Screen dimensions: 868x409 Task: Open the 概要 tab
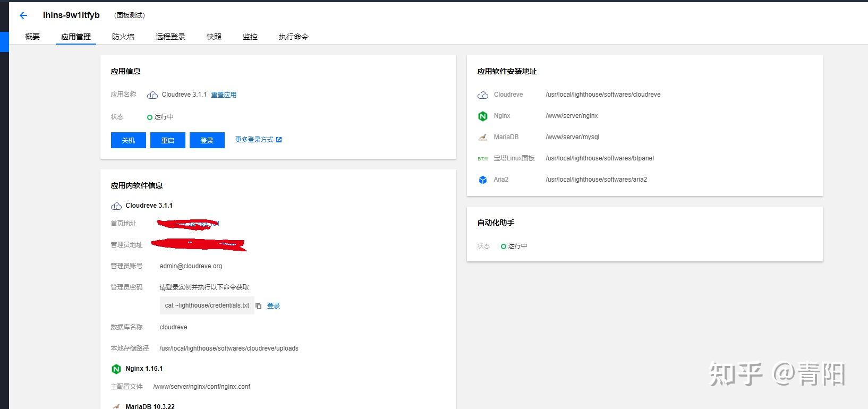tap(32, 37)
